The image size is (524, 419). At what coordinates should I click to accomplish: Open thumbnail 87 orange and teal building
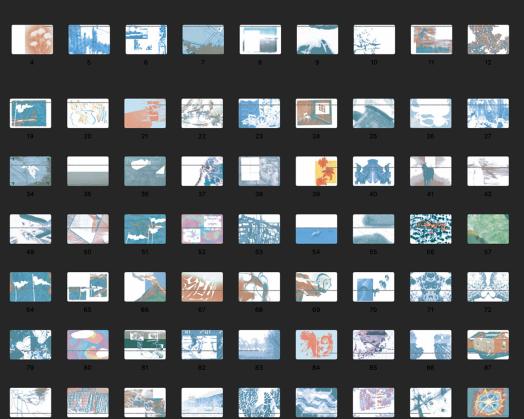[x=488, y=345]
